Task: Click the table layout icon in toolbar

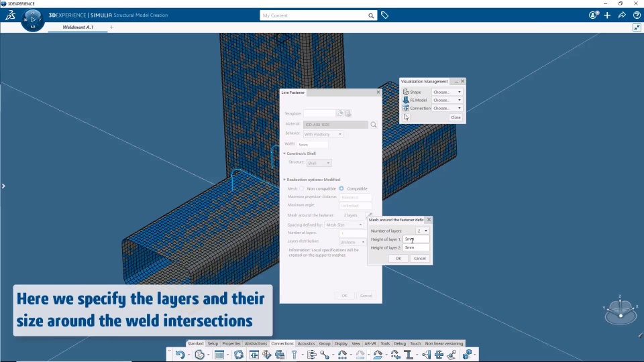Action: coord(219,355)
